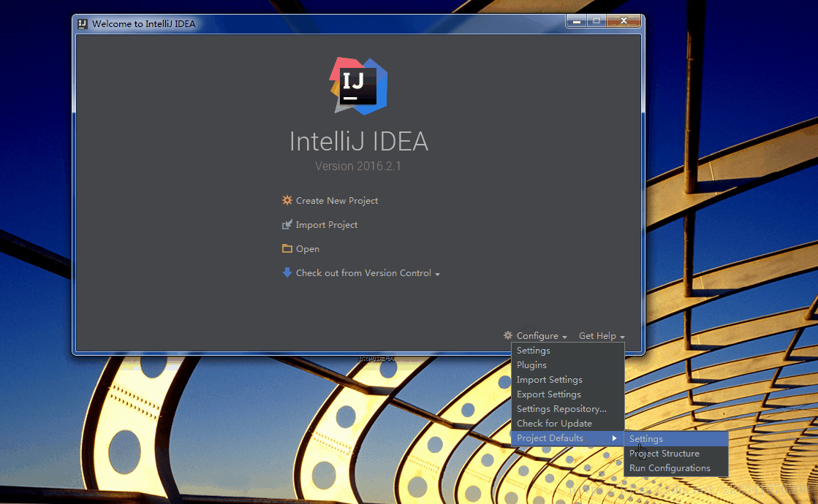The width and height of the screenshot is (818, 504).
Task: Choose Import Settings
Action: point(568,379)
